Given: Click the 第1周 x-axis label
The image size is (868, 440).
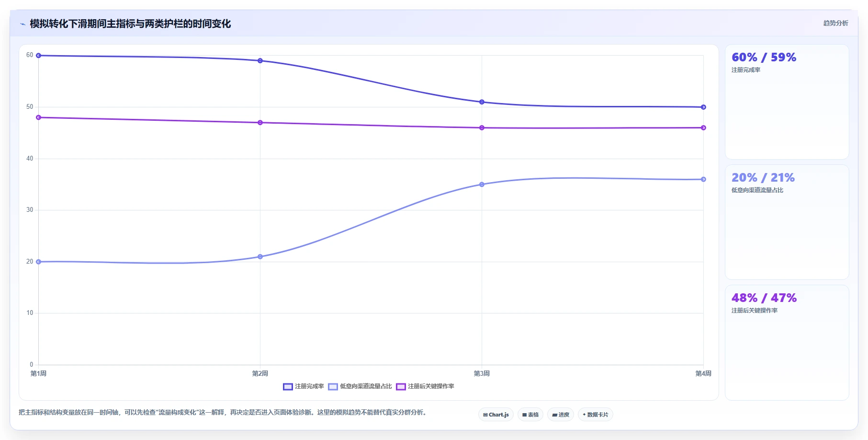Looking at the screenshot, I should pyautogui.click(x=39, y=373).
